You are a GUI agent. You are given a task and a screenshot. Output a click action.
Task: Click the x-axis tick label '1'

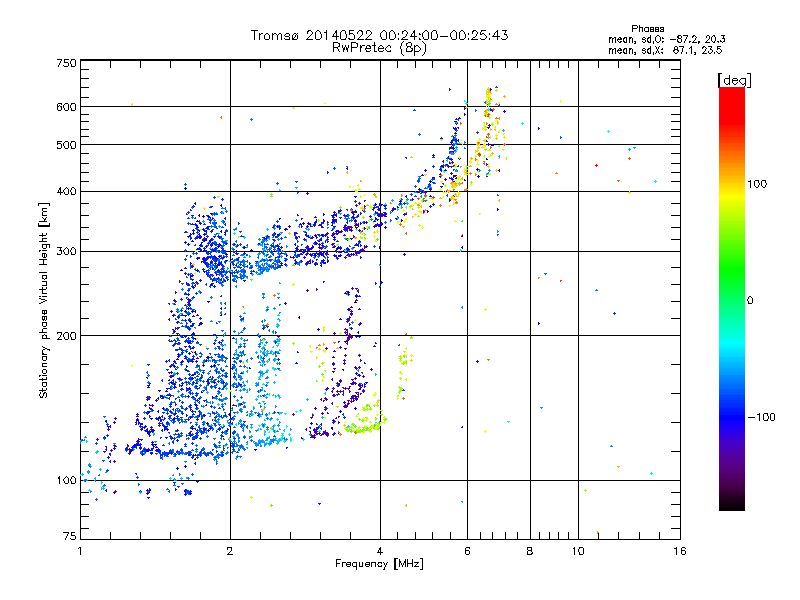tap(80, 551)
